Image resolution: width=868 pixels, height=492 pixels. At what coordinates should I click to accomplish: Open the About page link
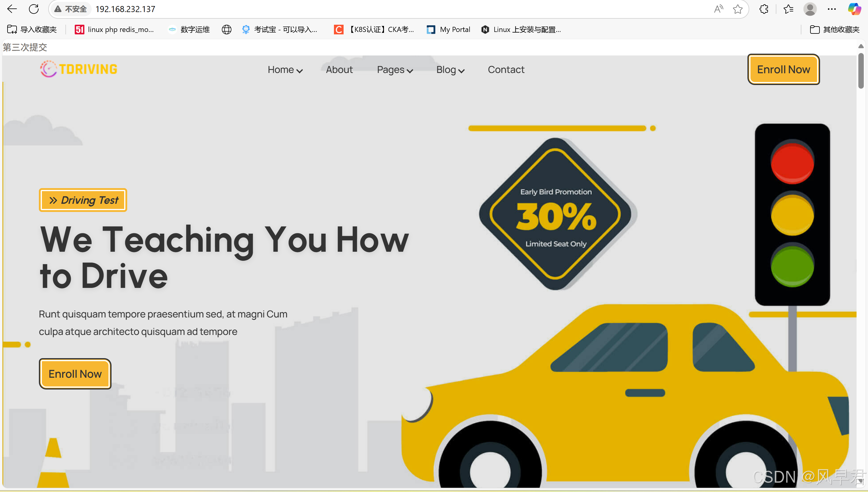point(339,70)
